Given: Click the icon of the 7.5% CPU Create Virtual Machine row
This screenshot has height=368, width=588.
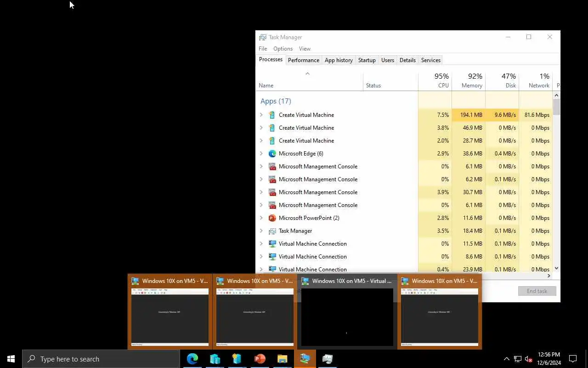Looking at the screenshot, I should click(x=272, y=115).
